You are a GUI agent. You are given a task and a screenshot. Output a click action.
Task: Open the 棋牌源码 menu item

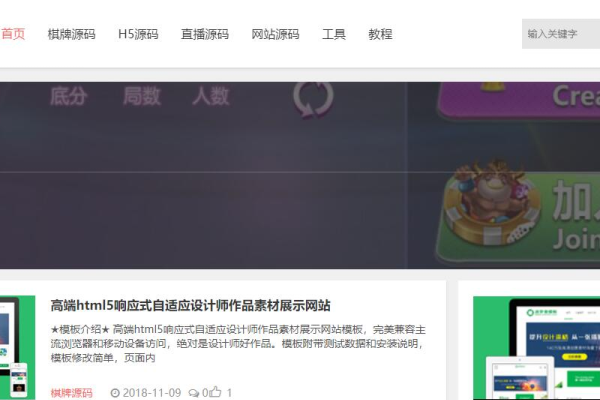coord(72,34)
